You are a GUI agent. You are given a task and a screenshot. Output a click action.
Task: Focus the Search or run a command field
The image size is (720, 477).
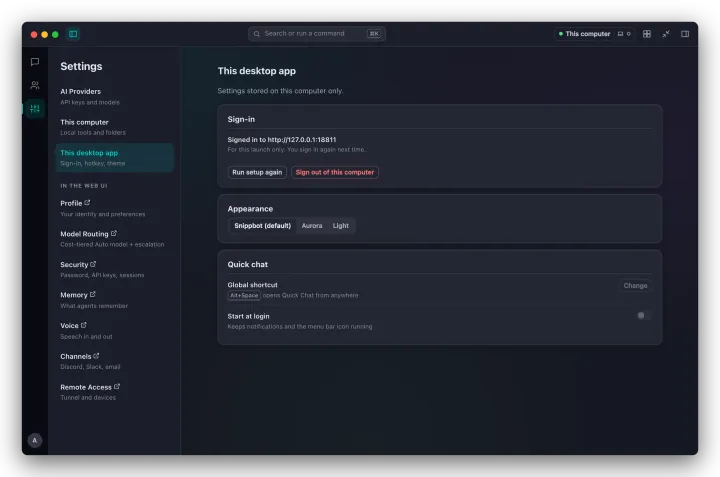[317, 34]
